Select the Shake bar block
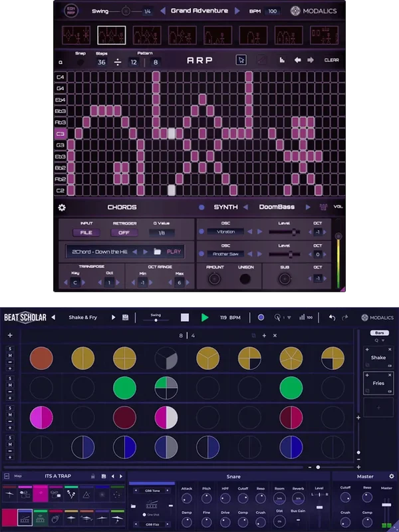 pos(378,357)
